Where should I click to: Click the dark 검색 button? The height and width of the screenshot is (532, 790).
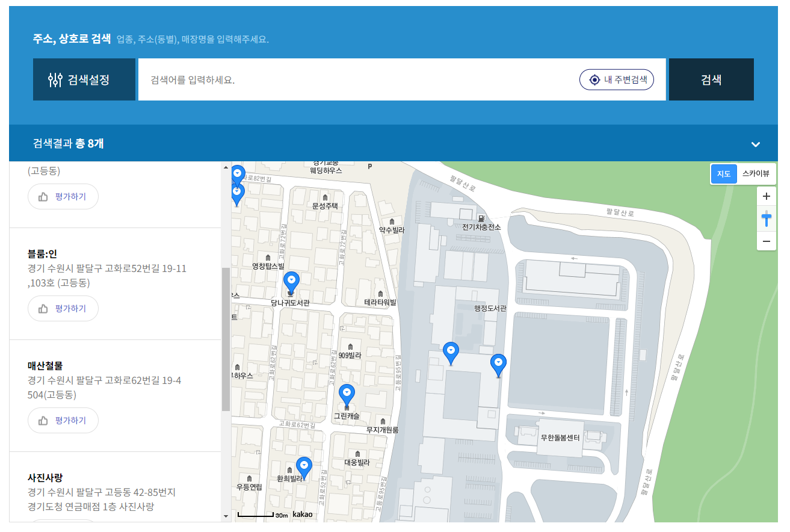point(711,79)
